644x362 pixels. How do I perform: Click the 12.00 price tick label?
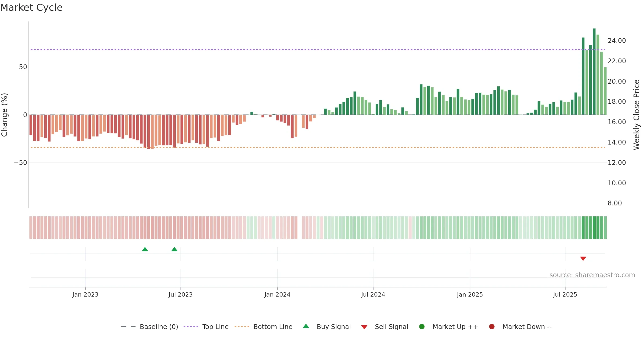(617, 163)
